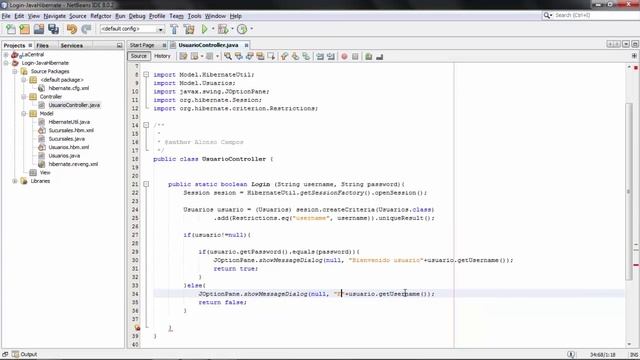
Task: Open the Navigate menu
Action: point(55,16)
